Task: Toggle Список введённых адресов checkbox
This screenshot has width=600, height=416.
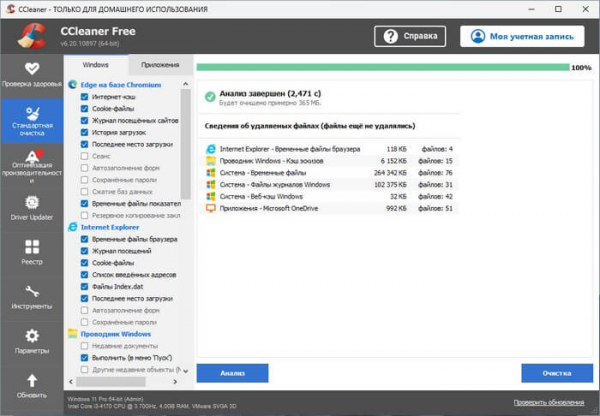Action: click(85, 275)
